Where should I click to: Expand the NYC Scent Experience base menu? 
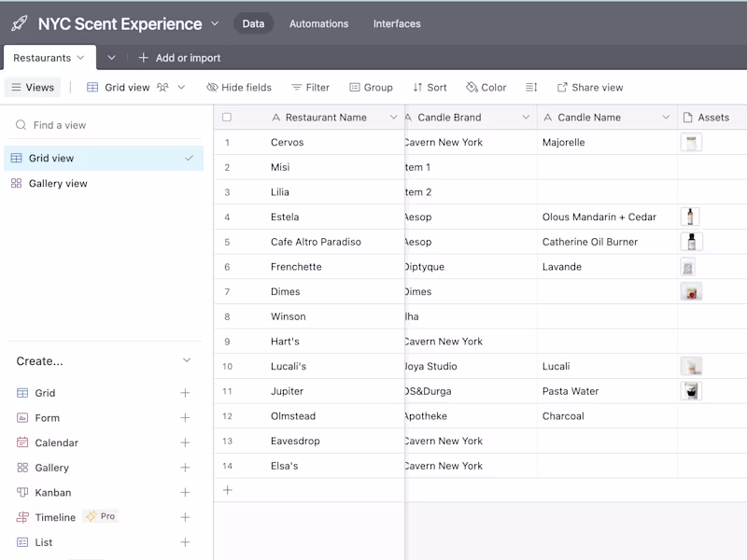click(x=215, y=23)
